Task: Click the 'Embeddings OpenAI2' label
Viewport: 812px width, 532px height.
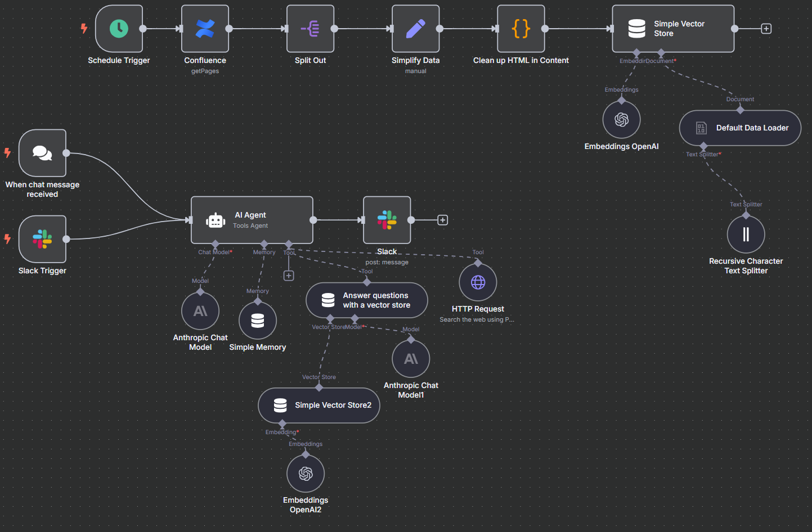Action: point(306,505)
